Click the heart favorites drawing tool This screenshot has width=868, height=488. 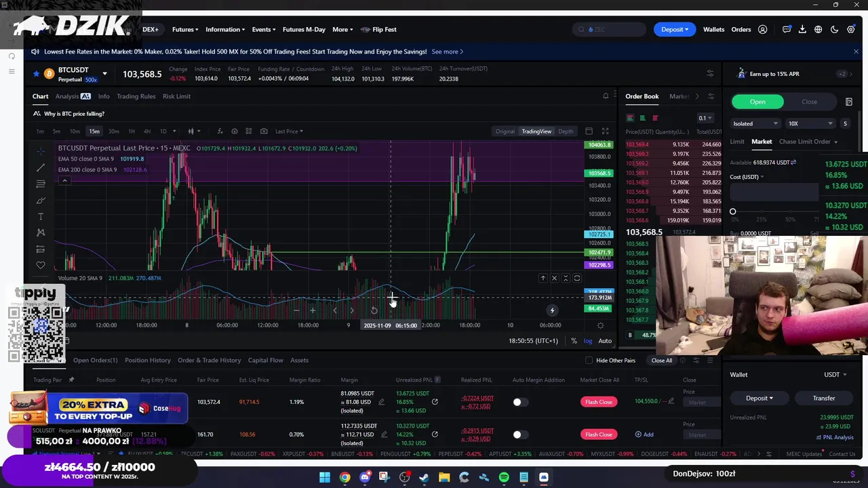[x=41, y=265]
